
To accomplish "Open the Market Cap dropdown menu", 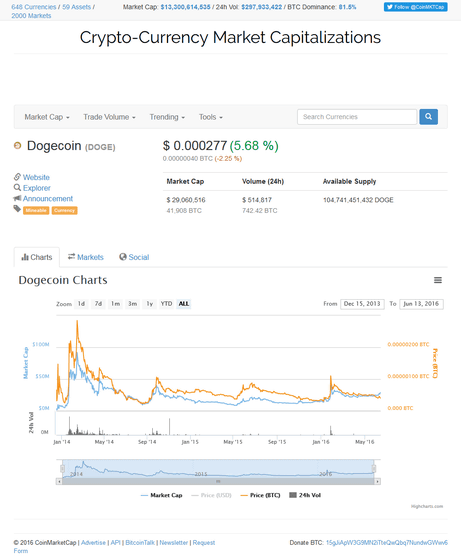I will point(47,117).
